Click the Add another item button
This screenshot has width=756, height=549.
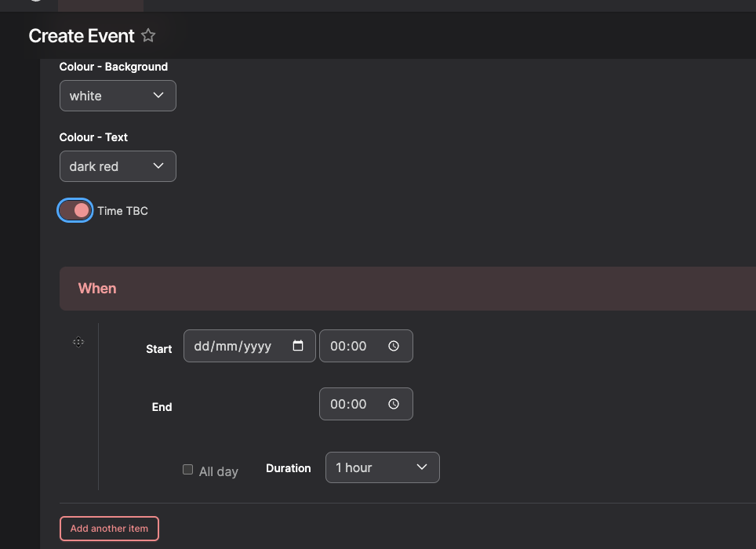pyautogui.click(x=109, y=528)
